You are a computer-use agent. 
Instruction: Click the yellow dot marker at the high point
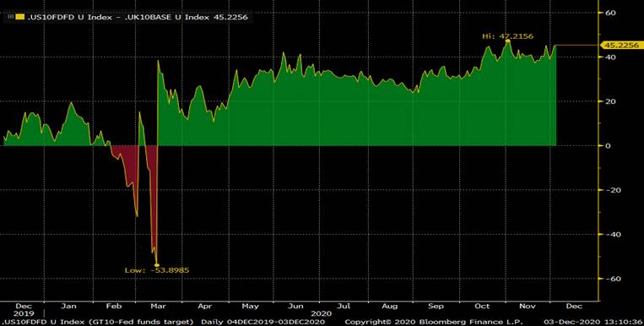click(508, 41)
